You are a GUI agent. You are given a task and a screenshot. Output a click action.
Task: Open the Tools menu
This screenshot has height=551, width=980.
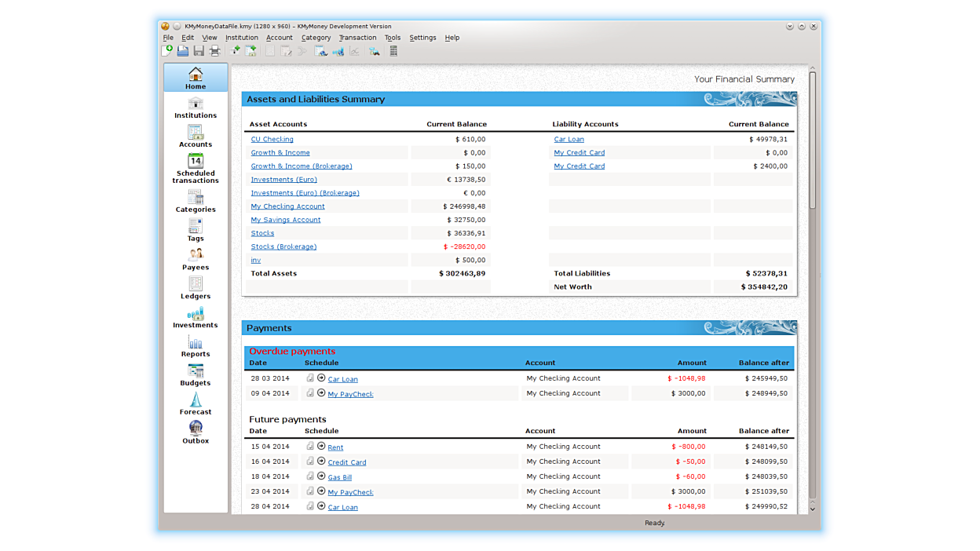[393, 38]
